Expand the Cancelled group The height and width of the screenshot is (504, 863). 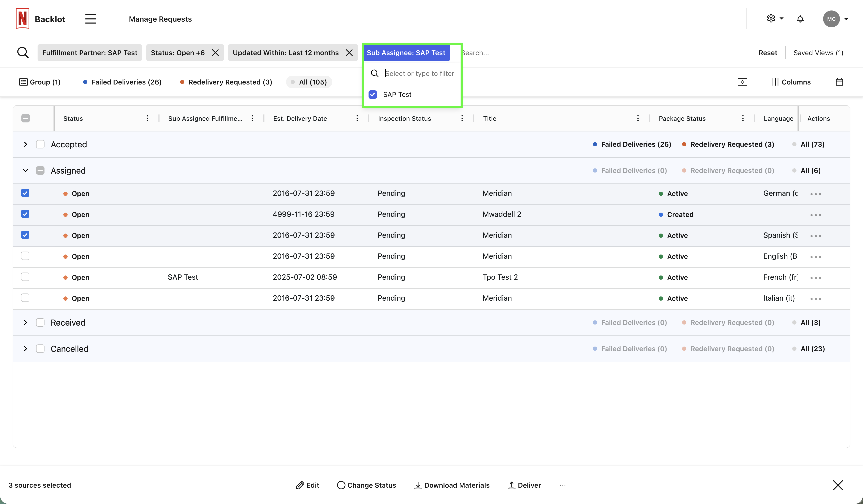pyautogui.click(x=25, y=349)
